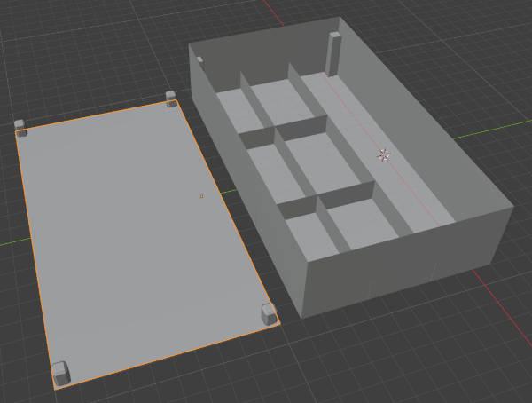
Task: Click the orange origin dot of the lid
Action: (202, 196)
